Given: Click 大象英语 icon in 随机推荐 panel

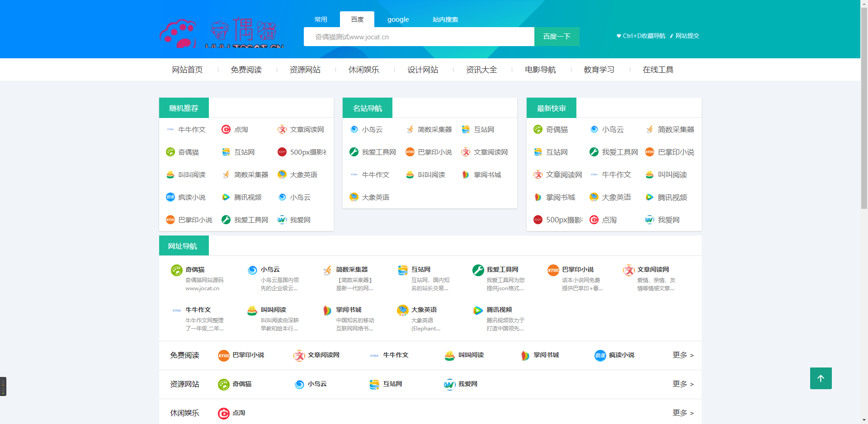Looking at the screenshot, I should click(x=282, y=174).
